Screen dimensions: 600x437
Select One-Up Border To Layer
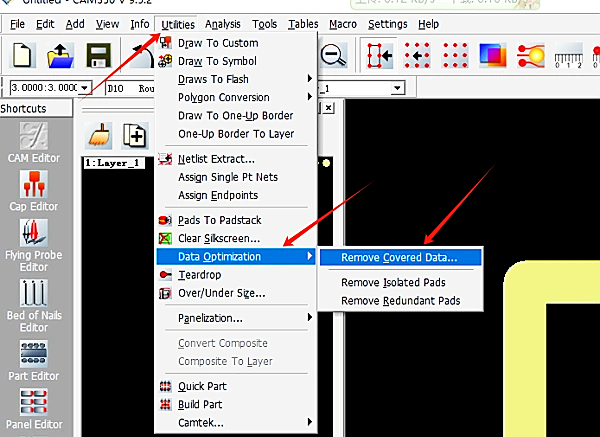click(236, 134)
